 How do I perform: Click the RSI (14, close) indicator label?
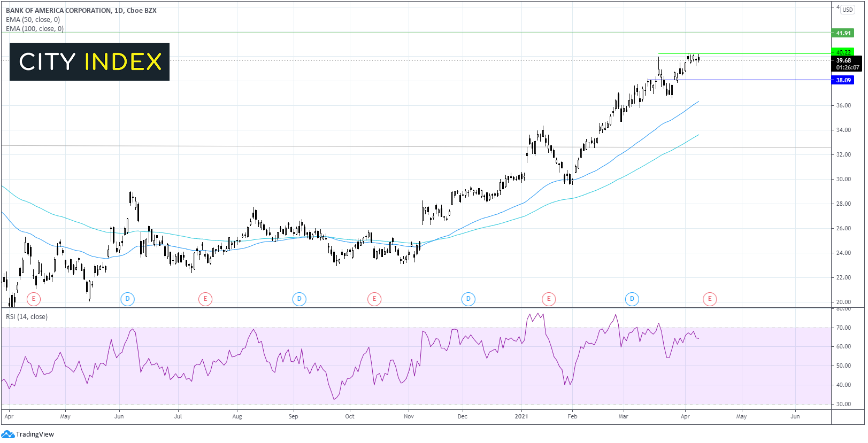pos(27,317)
